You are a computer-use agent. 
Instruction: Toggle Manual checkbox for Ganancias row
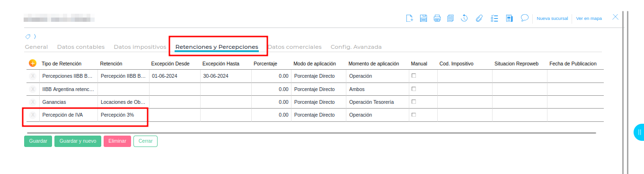coord(414,101)
